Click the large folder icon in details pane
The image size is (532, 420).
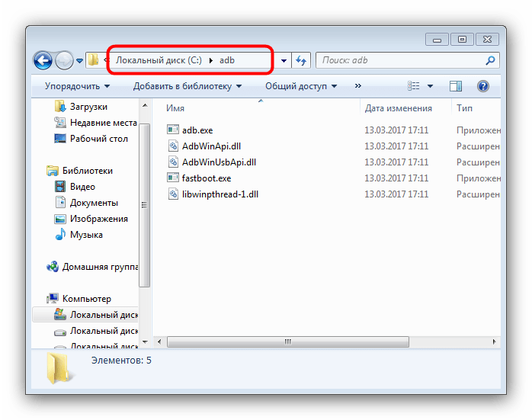click(x=59, y=368)
